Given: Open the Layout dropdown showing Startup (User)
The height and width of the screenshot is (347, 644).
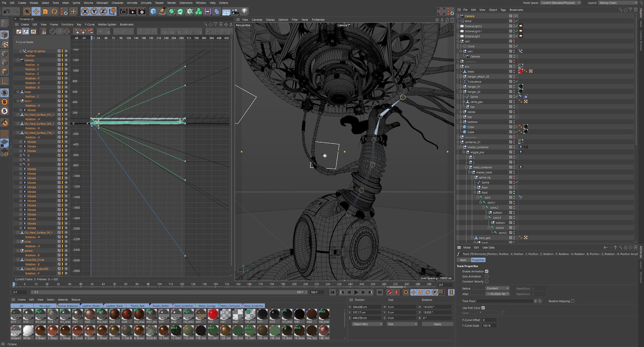Looking at the screenshot, I should click(617, 3).
